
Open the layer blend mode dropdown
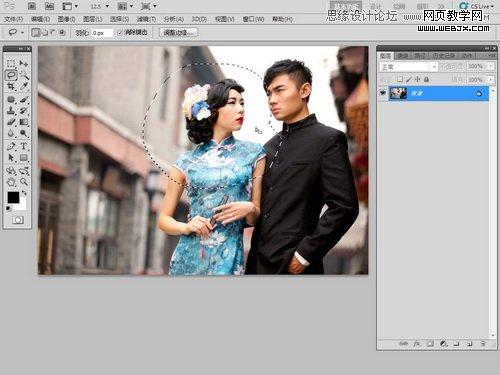[x=408, y=67]
